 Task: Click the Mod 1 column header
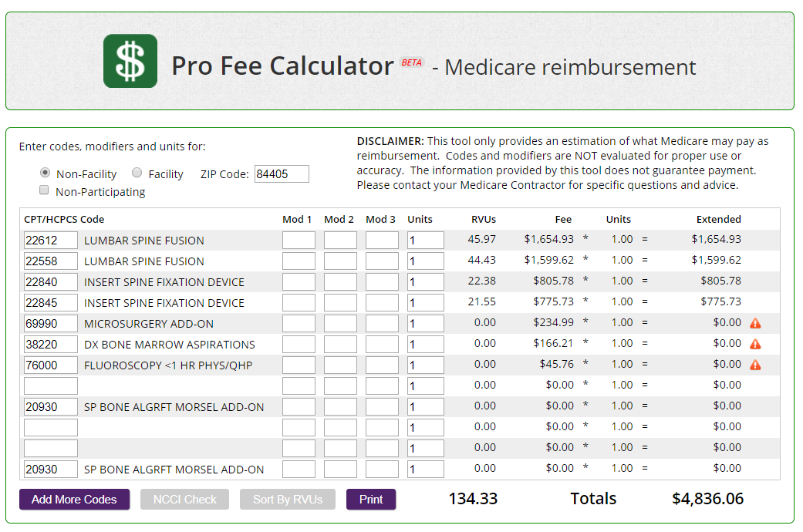(x=297, y=220)
